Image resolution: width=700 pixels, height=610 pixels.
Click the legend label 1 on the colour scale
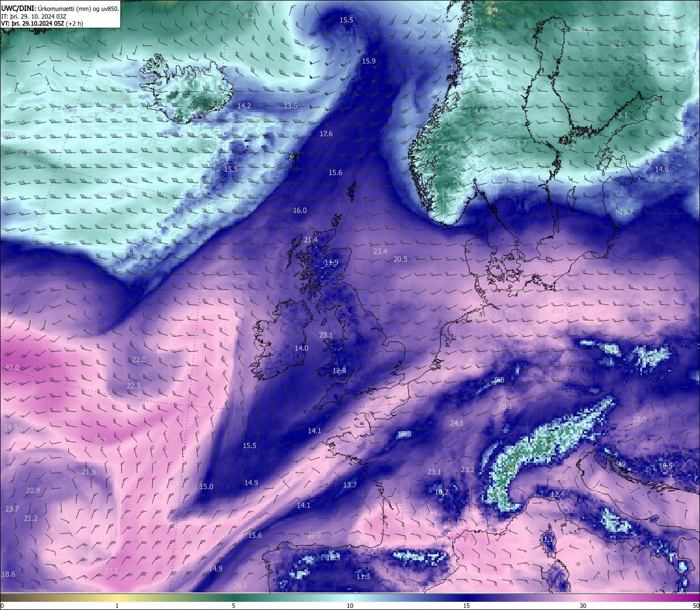click(117, 606)
